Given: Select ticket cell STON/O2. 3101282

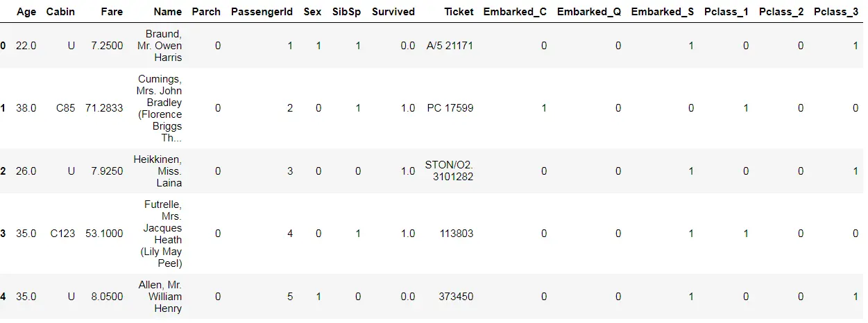Looking at the screenshot, I should tap(449, 171).
